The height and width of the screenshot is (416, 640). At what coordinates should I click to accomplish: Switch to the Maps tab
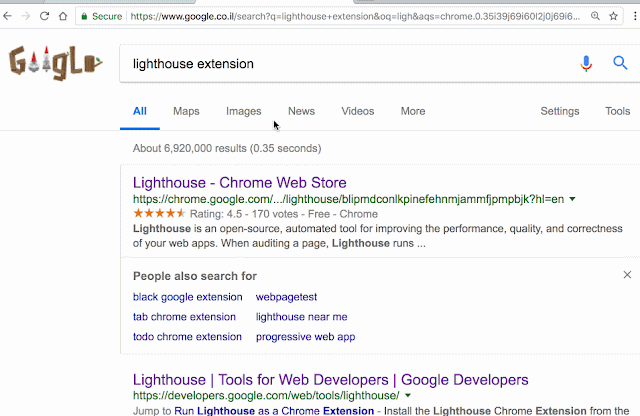pos(186,111)
